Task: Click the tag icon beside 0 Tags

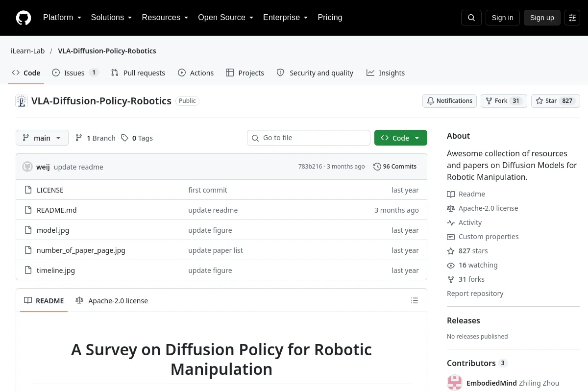Action: [125, 138]
